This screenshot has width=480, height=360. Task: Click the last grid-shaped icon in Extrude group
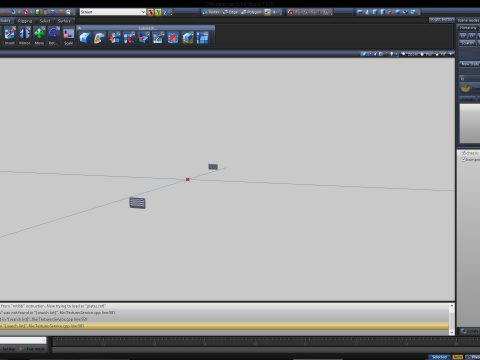click(x=202, y=38)
